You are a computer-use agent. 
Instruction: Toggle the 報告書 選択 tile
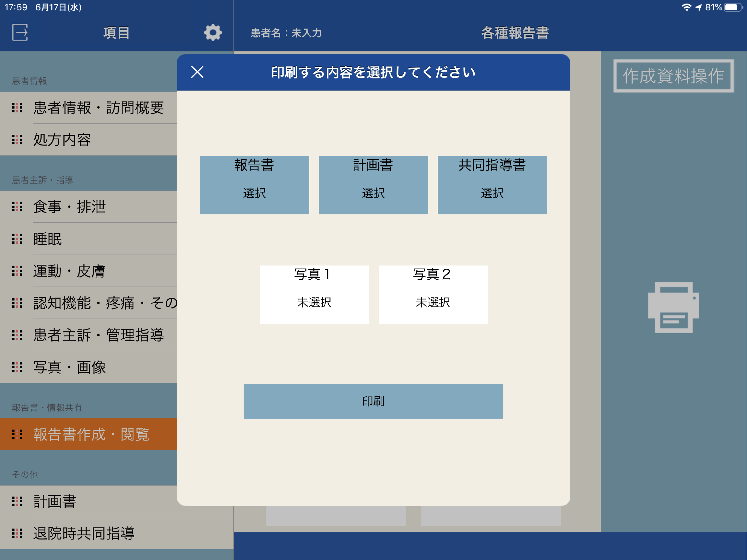click(254, 185)
